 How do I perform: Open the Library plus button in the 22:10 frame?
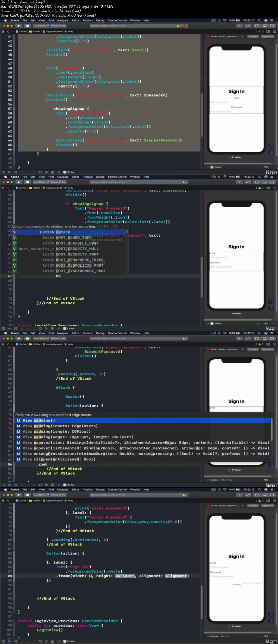(239, 26)
